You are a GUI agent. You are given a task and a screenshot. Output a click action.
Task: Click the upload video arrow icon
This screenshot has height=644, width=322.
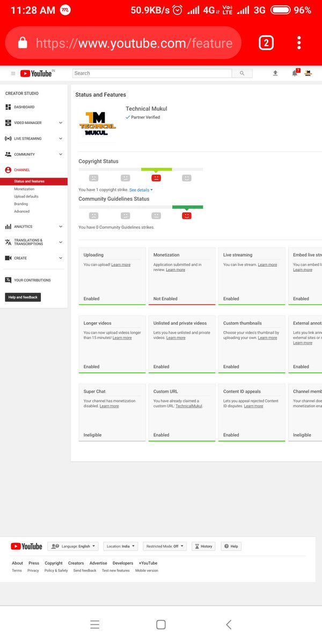pos(275,74)
